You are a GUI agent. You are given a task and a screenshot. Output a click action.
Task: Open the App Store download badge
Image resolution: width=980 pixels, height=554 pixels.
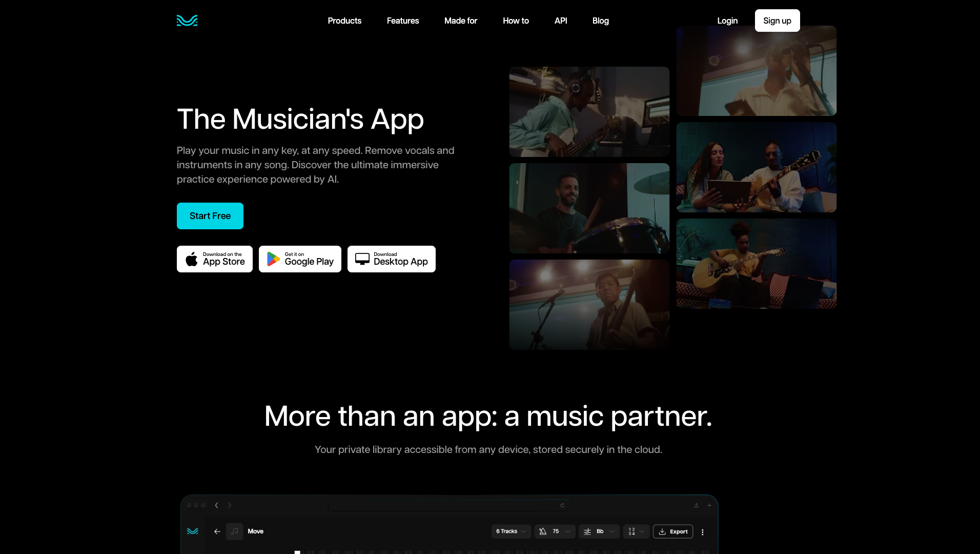(x=215, y=259)
